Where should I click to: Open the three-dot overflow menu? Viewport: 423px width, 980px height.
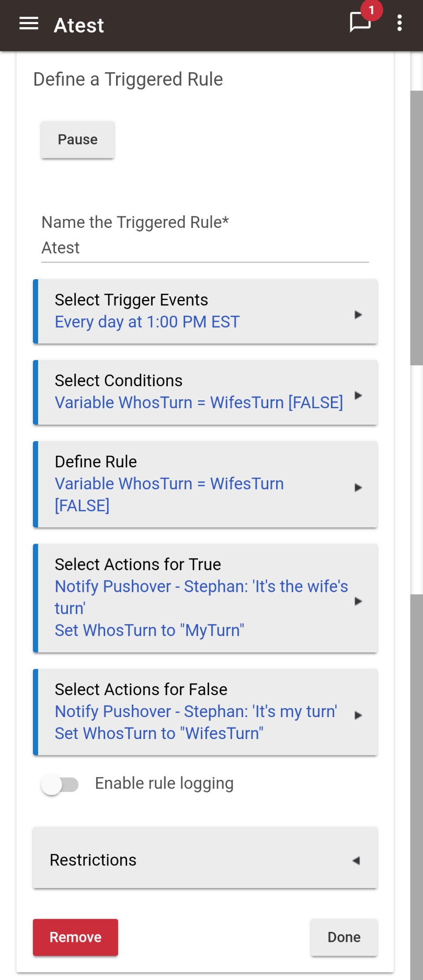[399, 23]
